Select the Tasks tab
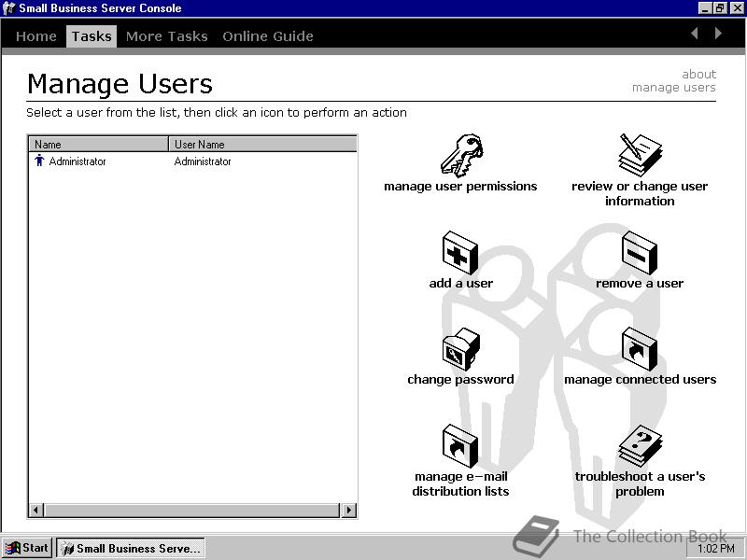This screenshot has height=560, width=747. click(92, 36)
